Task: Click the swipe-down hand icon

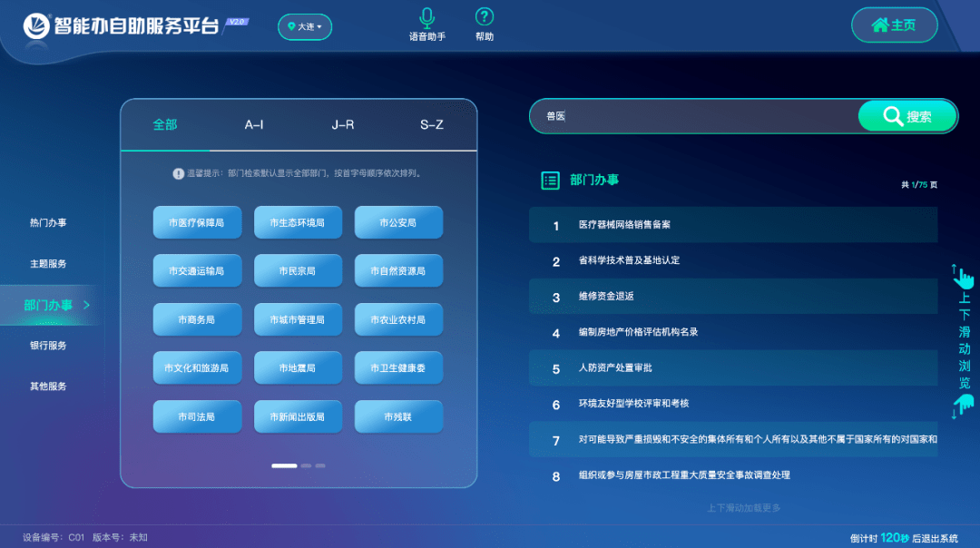Action: coord(963,405)
